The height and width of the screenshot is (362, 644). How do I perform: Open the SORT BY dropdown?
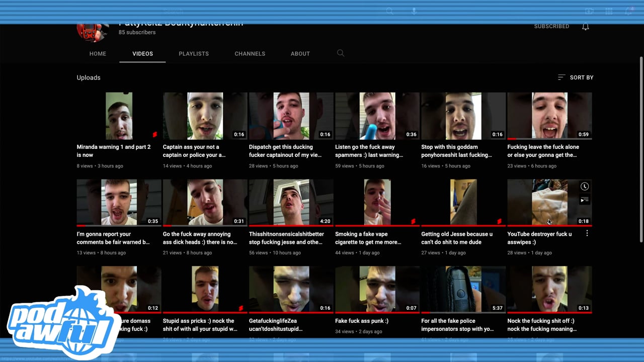point(576,77)
